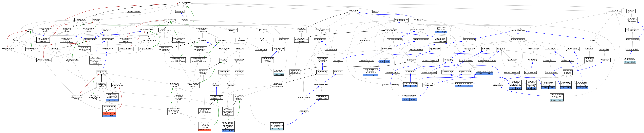Click the NPHP4 cell under positive regulation of bicellular tight junction

(208, 130)
